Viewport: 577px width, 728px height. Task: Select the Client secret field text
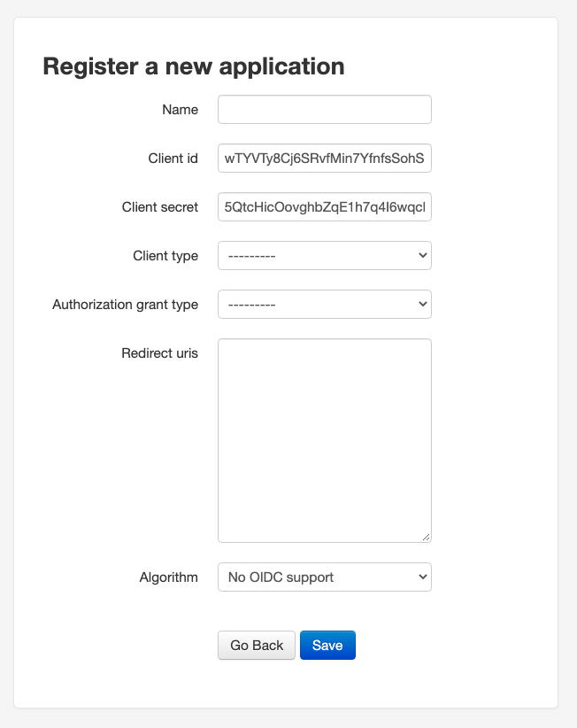pos(324,206)
